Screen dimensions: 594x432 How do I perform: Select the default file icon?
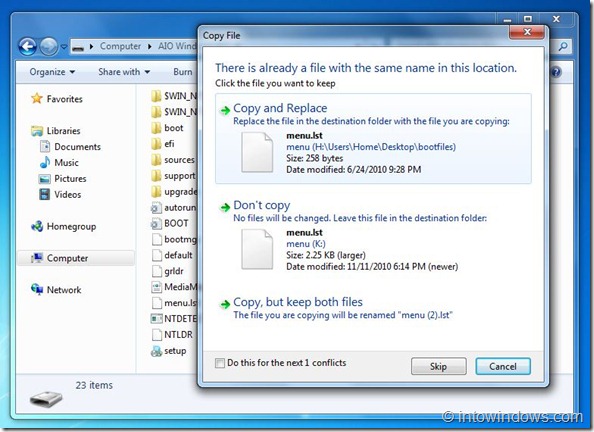click(x=156, y=255)
